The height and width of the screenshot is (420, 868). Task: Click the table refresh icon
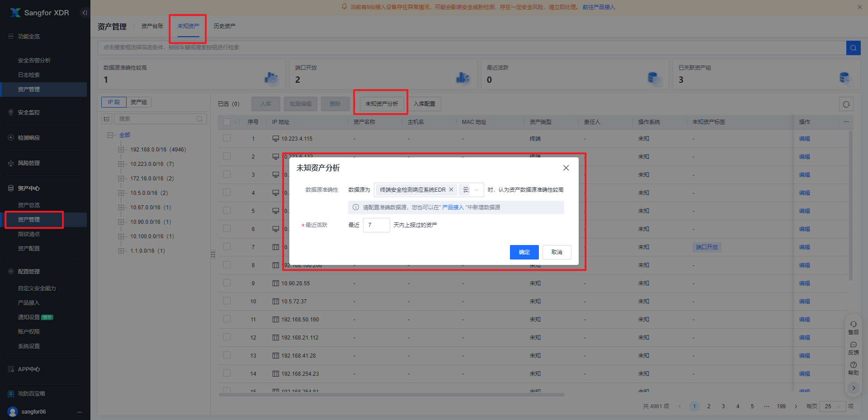pos(846,104)
